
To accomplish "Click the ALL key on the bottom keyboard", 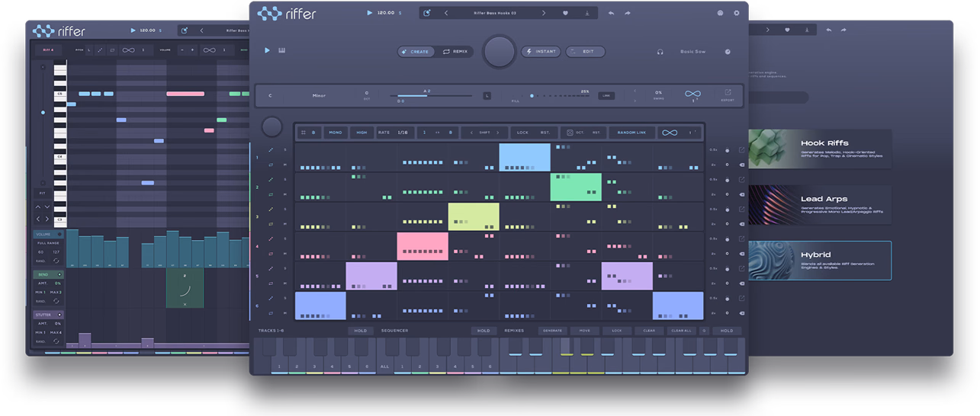I will coord(384,366).
